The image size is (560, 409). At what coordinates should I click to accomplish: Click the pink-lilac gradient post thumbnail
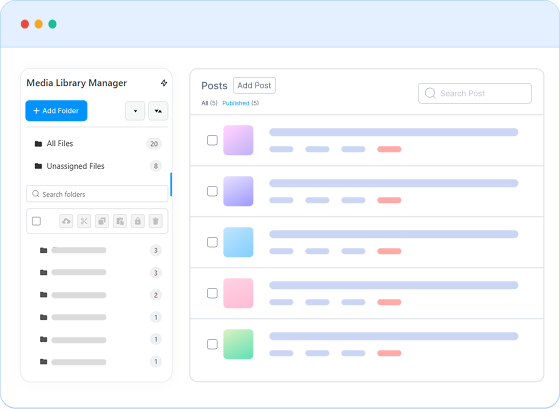[x=238, y=140]
